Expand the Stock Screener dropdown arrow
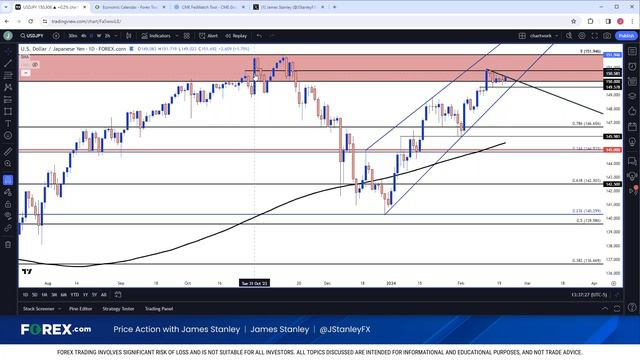This screenshot has height=360, width=640. (60, 309)
